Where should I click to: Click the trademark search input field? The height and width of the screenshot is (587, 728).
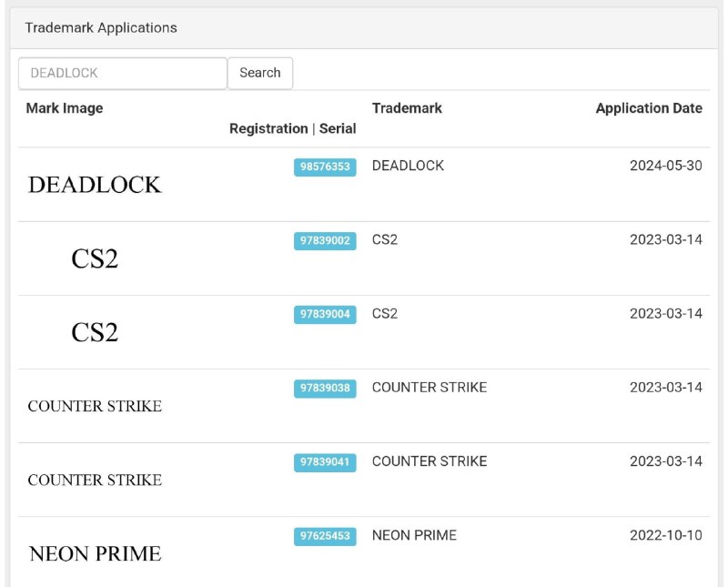(x=122, y=73)
